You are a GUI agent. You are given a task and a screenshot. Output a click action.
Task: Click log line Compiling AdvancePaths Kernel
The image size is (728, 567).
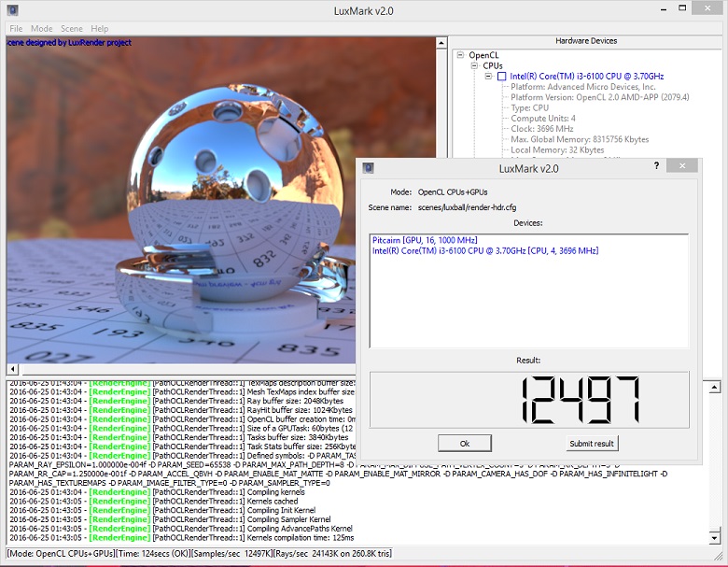click(x=181, y=529)
